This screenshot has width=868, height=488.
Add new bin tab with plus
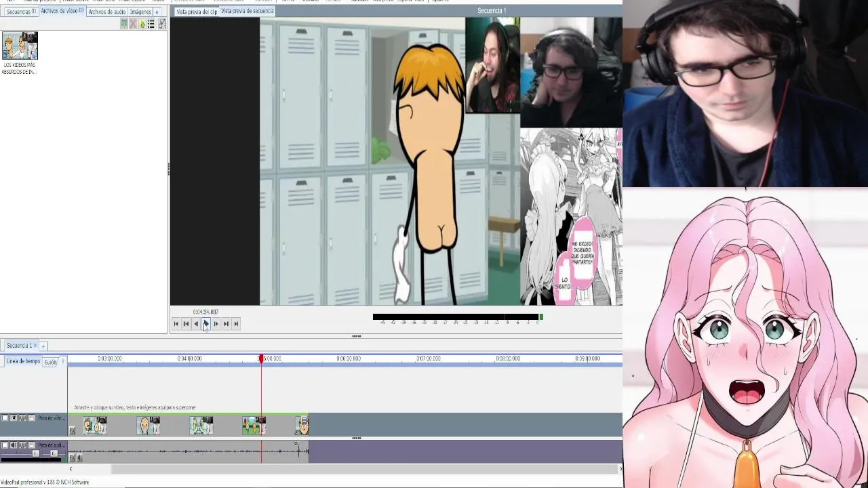click(157, 12)
